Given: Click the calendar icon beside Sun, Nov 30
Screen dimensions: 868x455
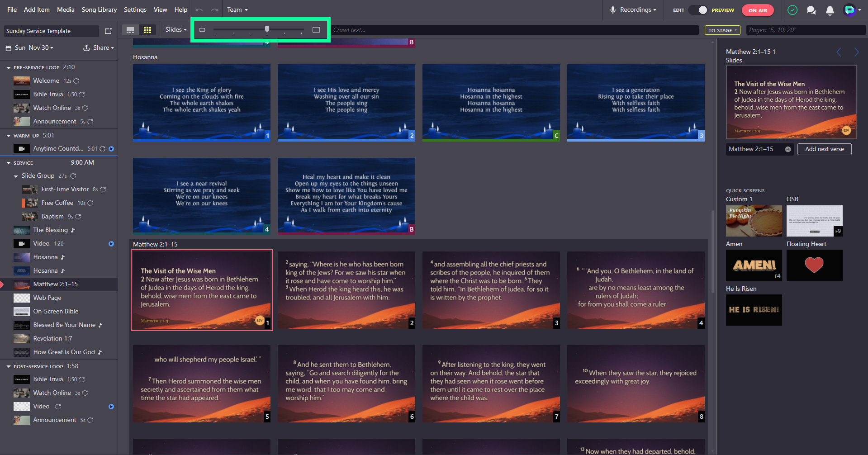Looking at the screenshot, I should coord(9,48).
